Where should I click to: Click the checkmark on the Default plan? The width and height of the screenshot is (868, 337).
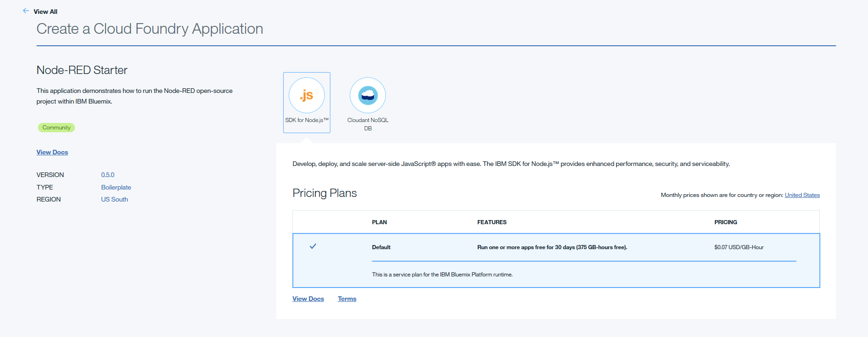pyautogui.click(x=313, y=246)
